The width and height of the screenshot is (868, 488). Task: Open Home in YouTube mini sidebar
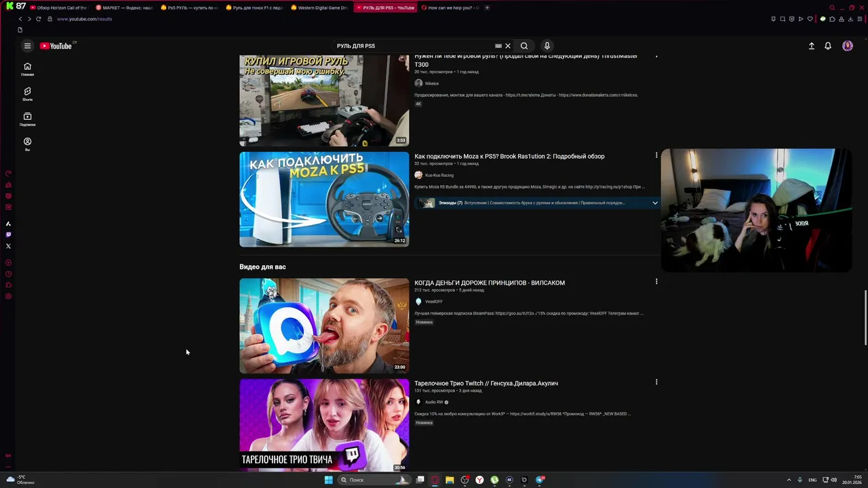[27, 69]
